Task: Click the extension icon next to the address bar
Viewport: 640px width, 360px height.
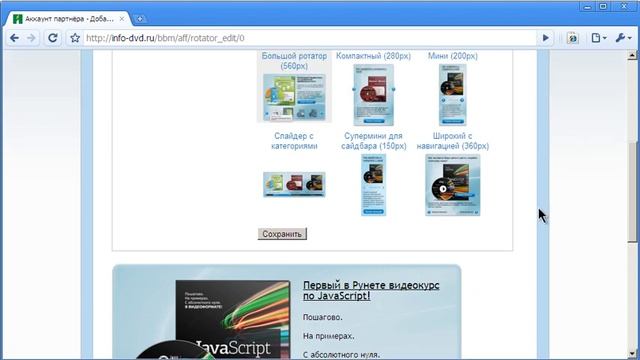Action: coord(572,38)
